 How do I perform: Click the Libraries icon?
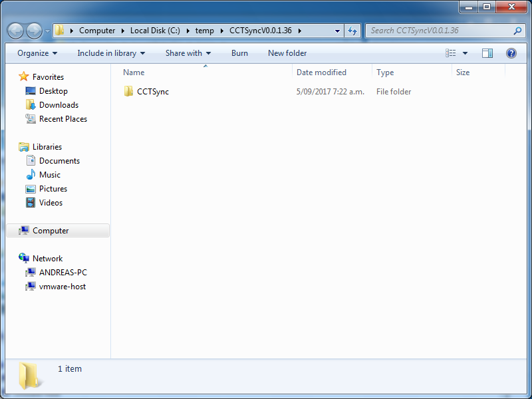[x=24, y=146]
